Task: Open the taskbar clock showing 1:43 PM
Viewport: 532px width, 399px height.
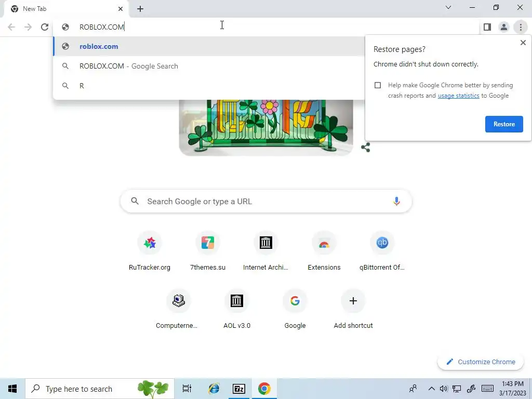Action: point(512,389)
